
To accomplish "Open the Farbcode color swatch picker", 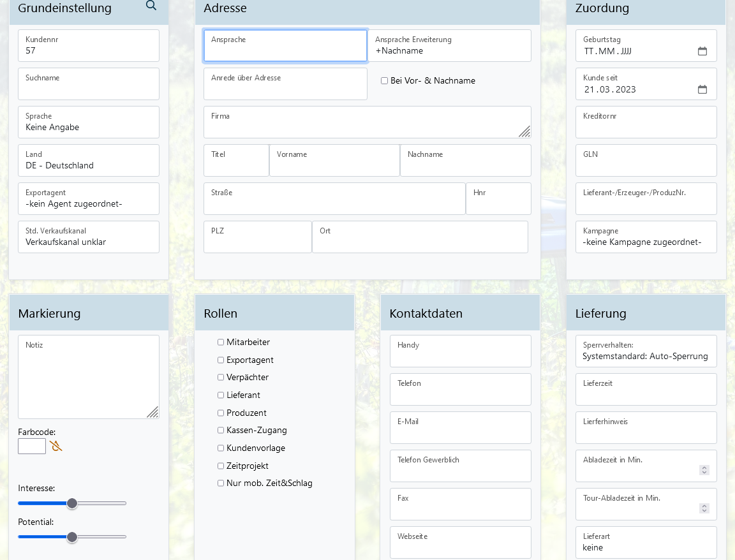I will (x=32, y=446).
